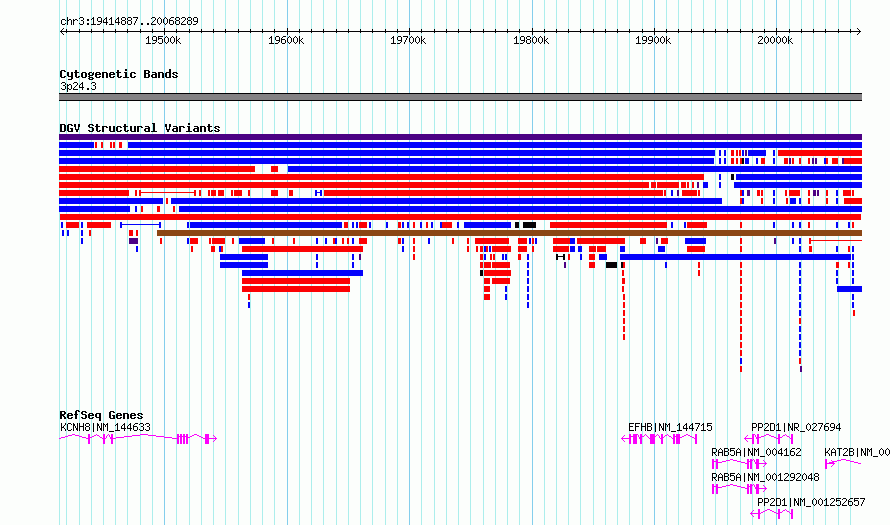
Task: Open the RefSeq Genes track title
Action: [101, 415]
